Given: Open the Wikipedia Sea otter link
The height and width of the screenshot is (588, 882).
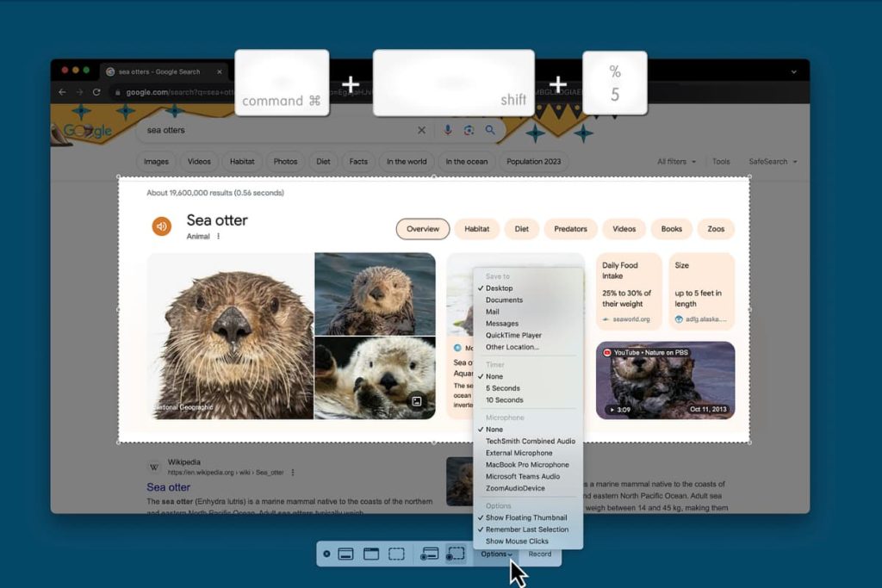Looking at the screenshot, I should tap(168, 486).
